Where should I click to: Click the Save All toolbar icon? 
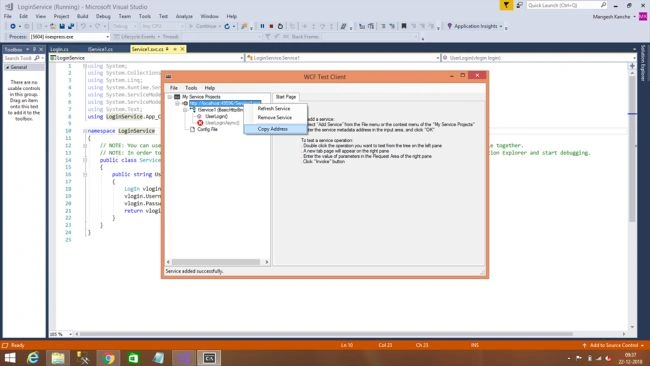coord(71,26)
